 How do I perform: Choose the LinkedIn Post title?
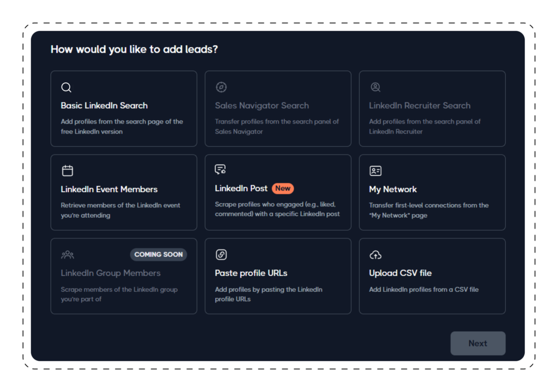click(x=241, y=188)
